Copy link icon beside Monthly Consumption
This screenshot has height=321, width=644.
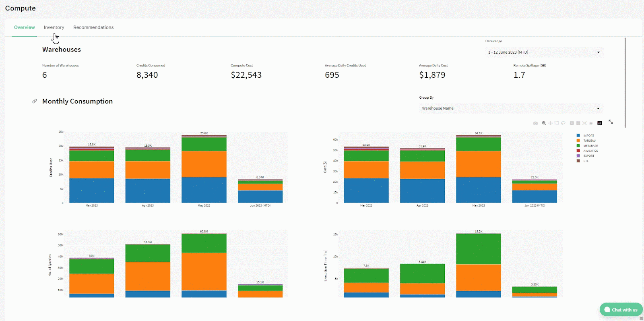(x=35, y=101)
